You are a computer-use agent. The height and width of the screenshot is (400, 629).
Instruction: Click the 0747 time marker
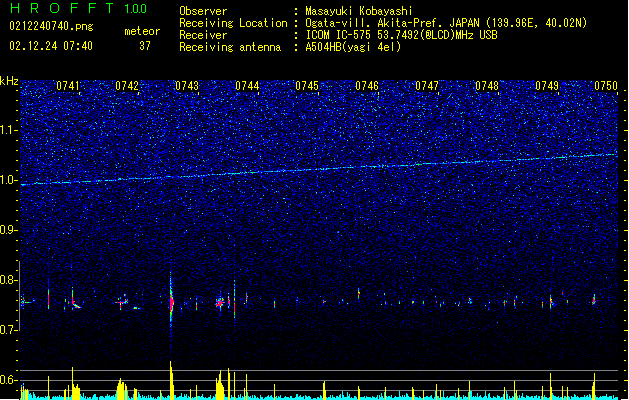coord(427,85)
